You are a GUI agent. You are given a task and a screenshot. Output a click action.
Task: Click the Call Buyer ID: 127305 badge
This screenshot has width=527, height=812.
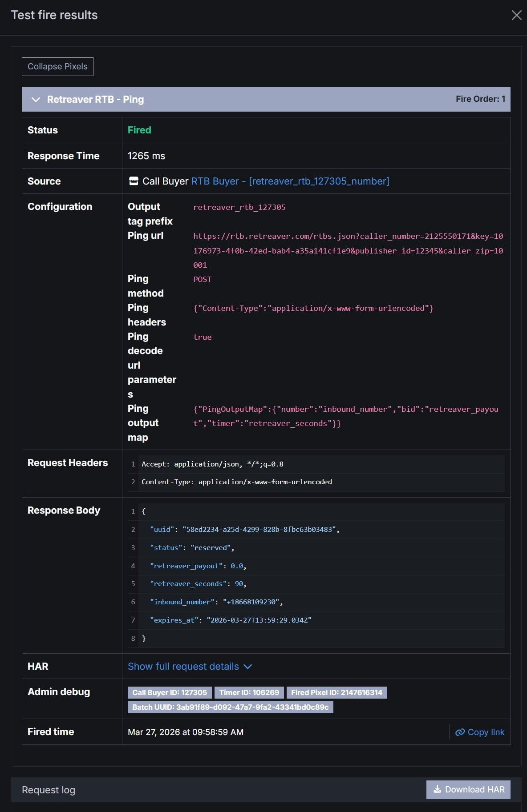point(170,692)
